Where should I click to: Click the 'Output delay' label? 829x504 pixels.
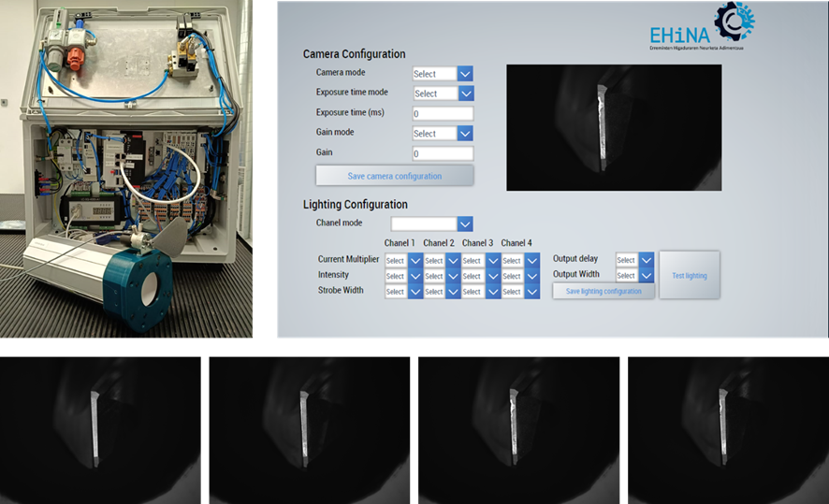pyautogui.click(x=575, y=258)
